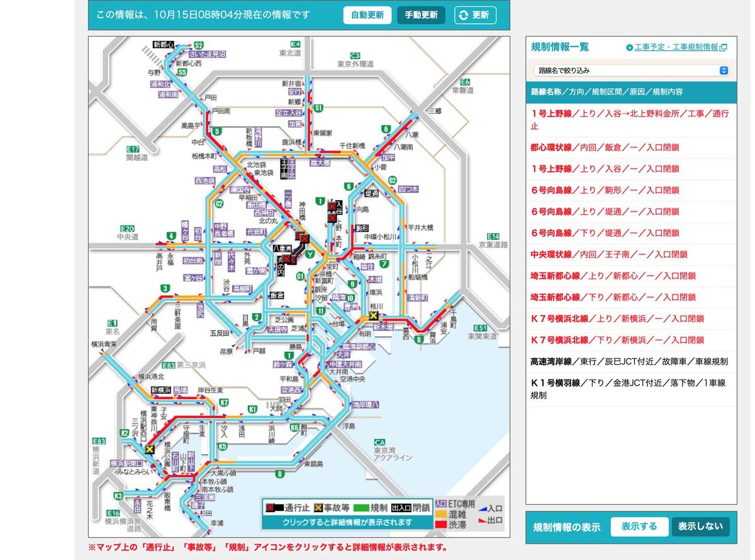Click the K5 route shield near 汐入
Viewport: 755px width, 560px height.
tap(223, 446)
